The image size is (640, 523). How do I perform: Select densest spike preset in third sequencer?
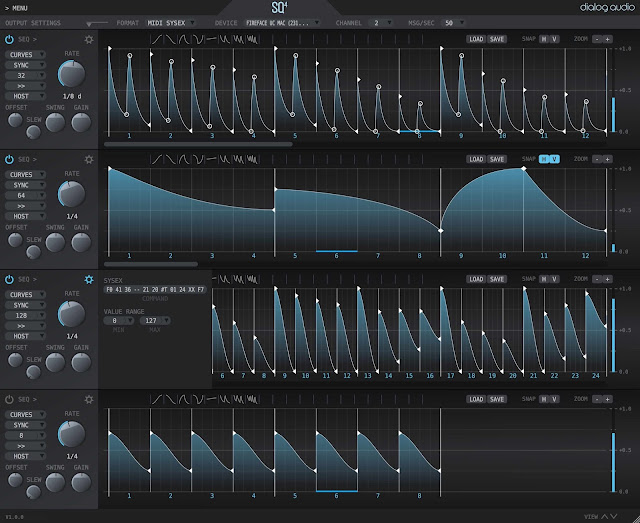pyautogui.click(x=253, y=279)
